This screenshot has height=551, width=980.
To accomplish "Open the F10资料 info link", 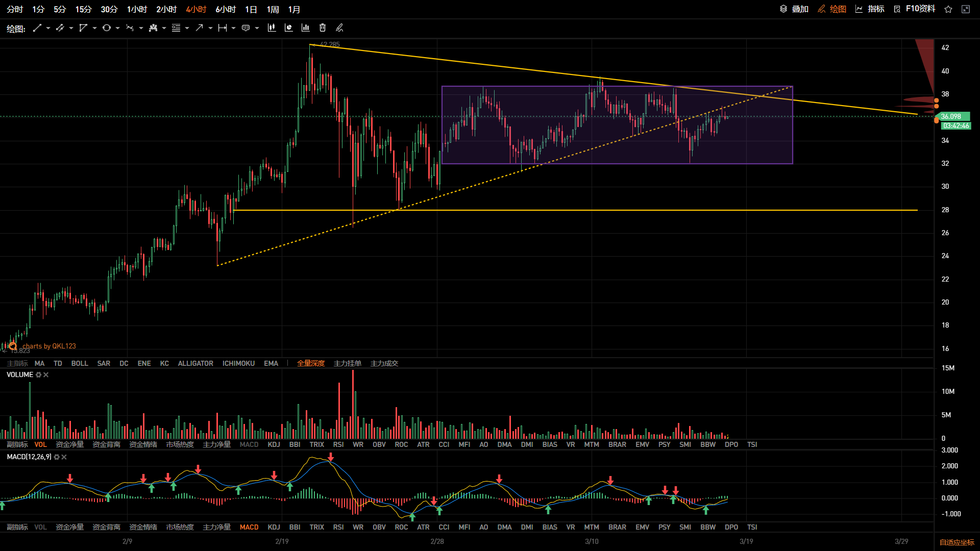I will point(920,9).
